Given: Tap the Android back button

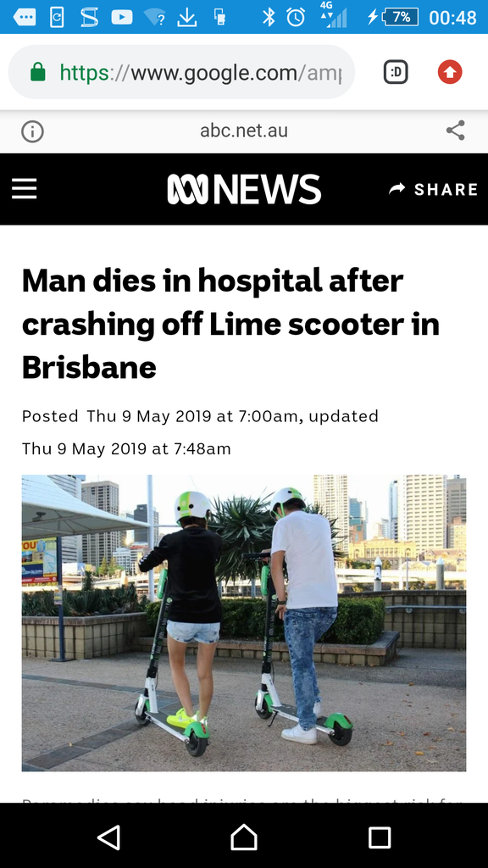Looking at the screenshot, I should [x=109, y=837].
